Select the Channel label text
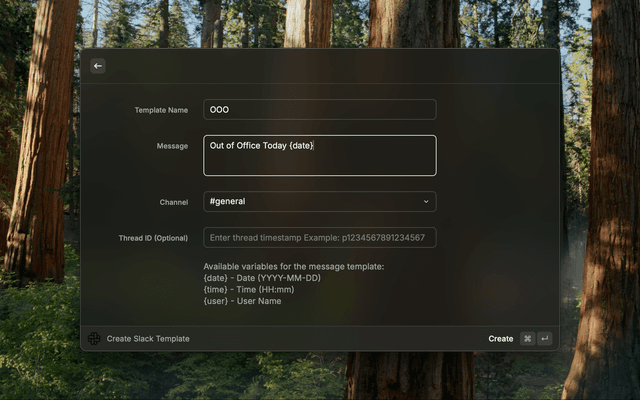Screen dimensions: 640x400 173,202
